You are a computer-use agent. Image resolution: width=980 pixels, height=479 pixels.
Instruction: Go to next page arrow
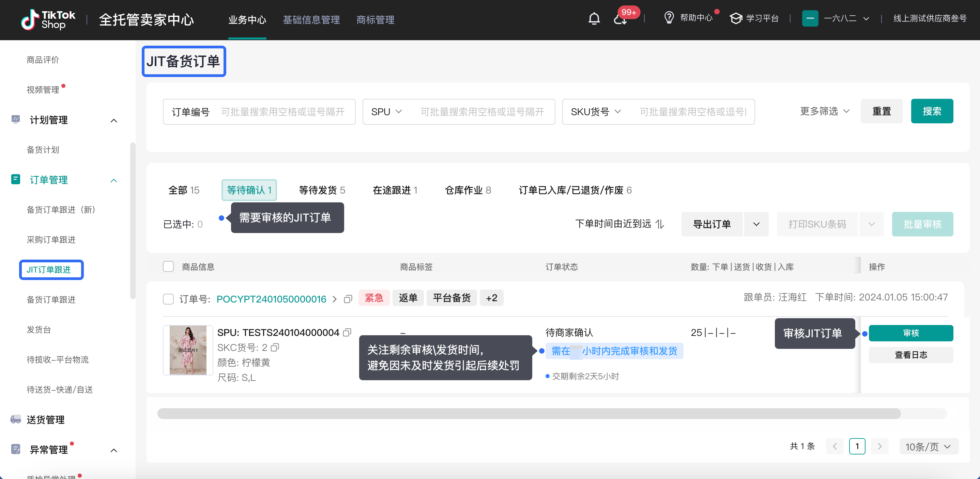point(879,446)
